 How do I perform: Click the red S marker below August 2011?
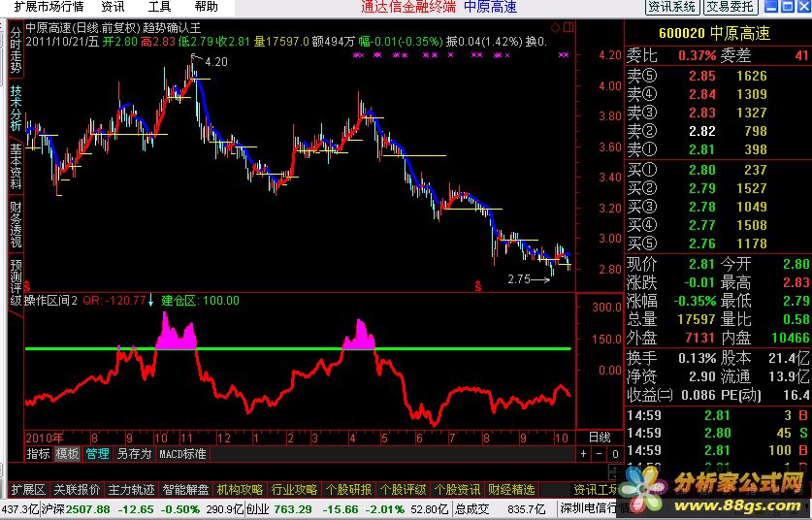(478, 286)
